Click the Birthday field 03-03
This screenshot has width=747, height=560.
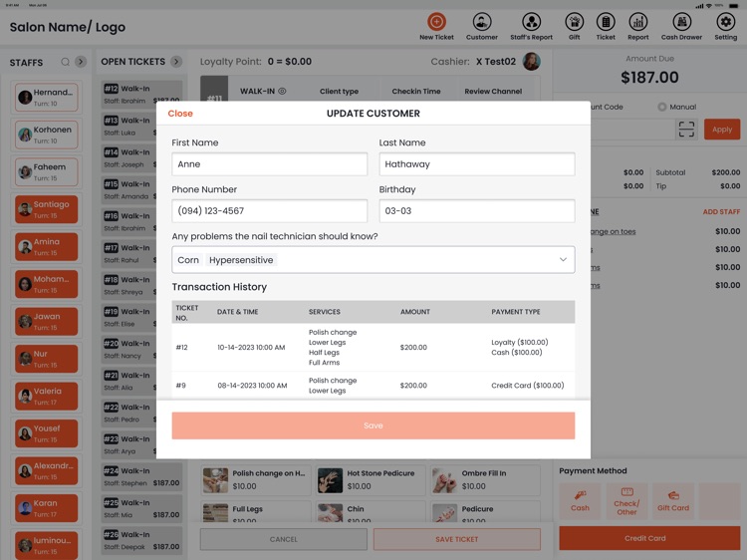(x=477, y=210)
